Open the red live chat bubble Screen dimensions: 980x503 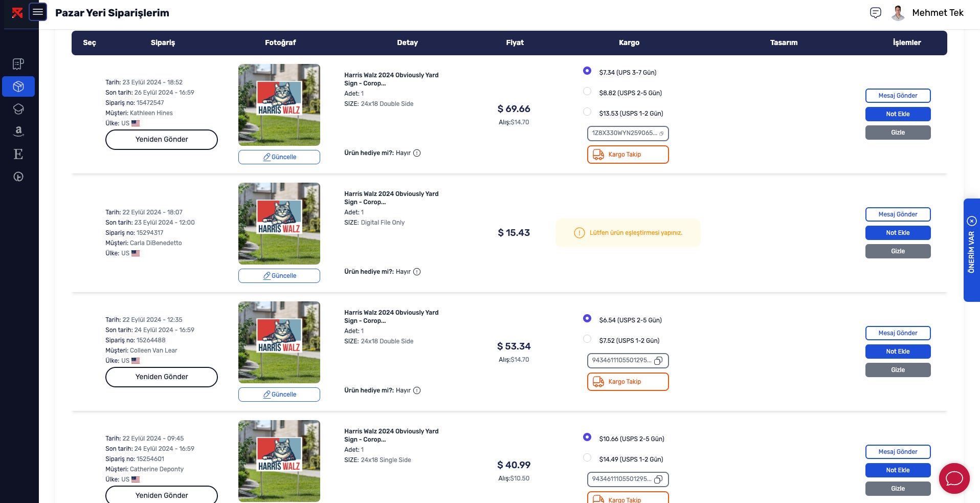(954, 478)
